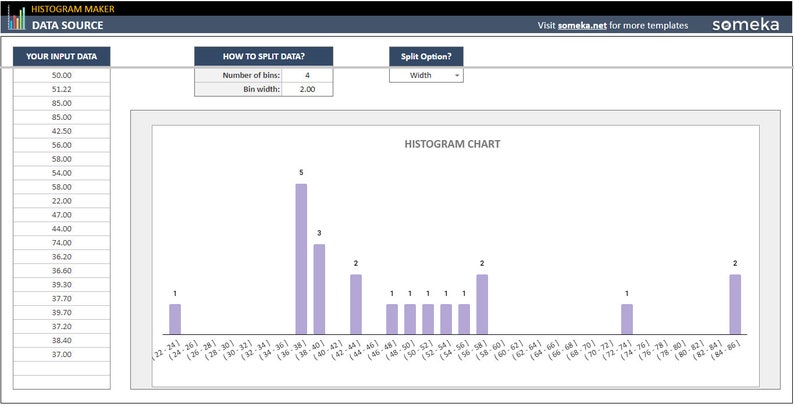Click the HISTOGRAM MAKER title text
This screenshot has height=407, width=794.
[x=73, y=9]
